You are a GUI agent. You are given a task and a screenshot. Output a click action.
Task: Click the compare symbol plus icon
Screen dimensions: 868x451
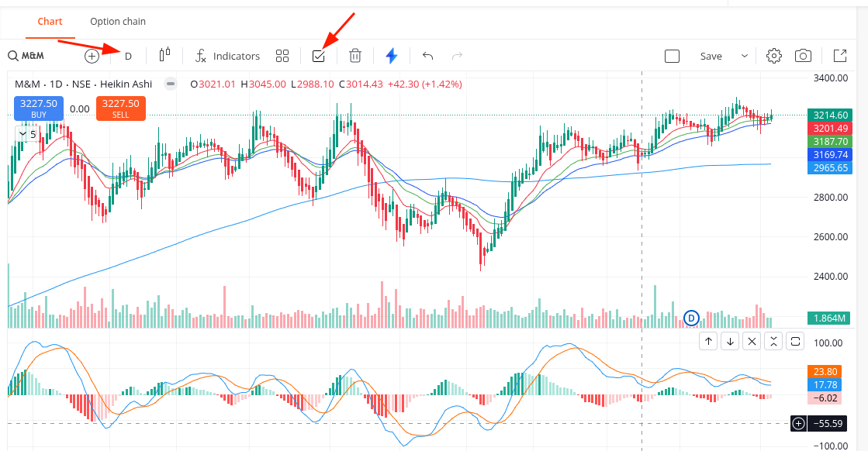[x=91, y=55]
